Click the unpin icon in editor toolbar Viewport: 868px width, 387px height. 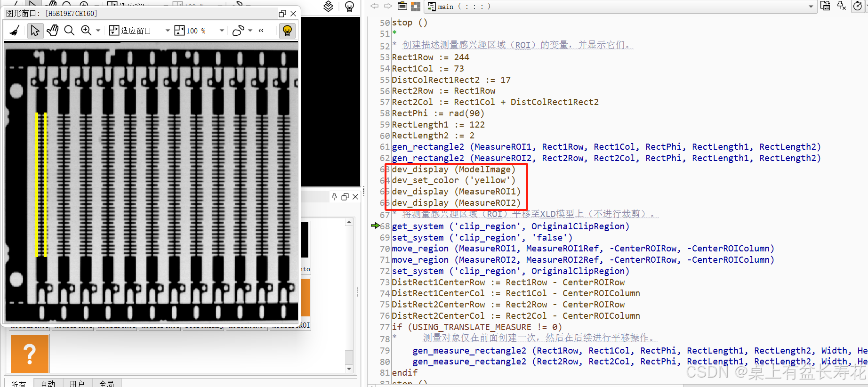coord(842,6)
